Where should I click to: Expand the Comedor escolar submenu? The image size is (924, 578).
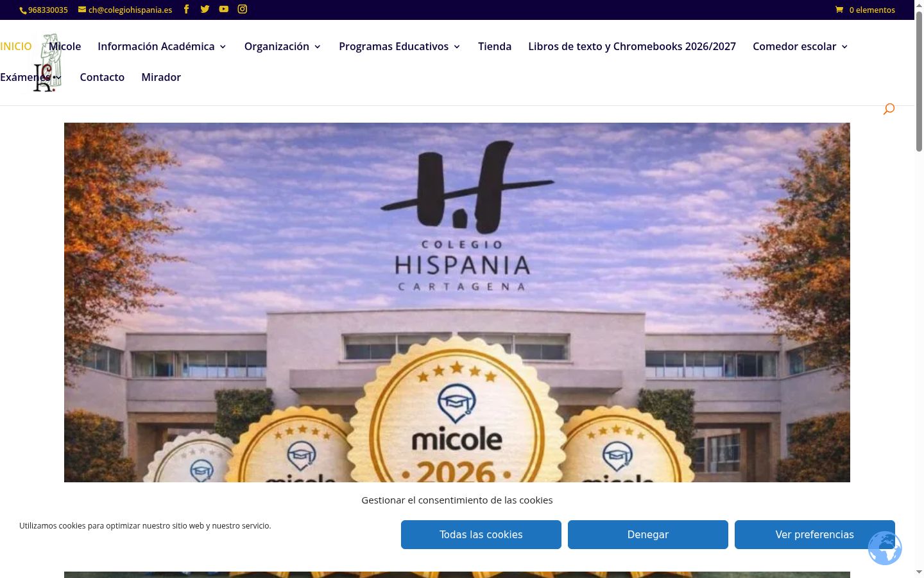click(x=844, y=47)
